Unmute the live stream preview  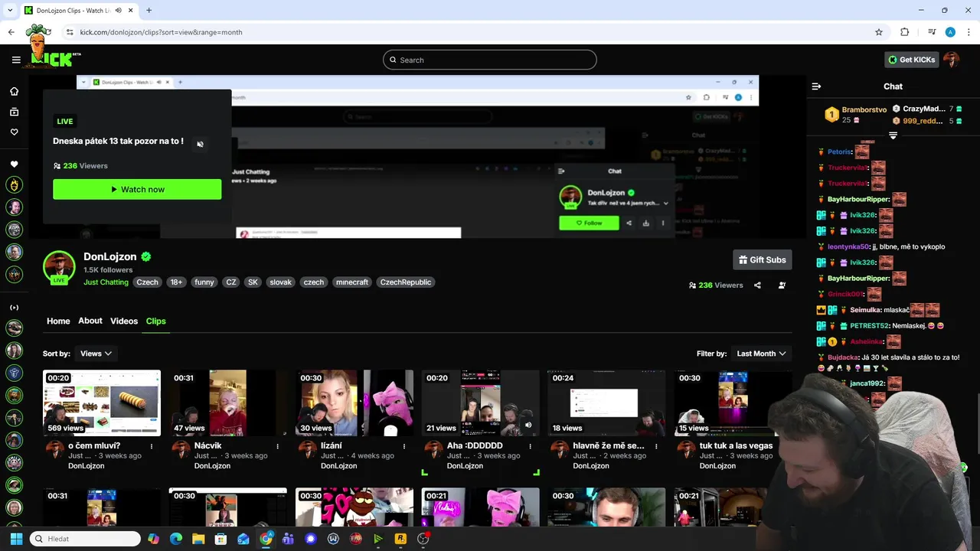pyautogui.click(x=200, y=144)
